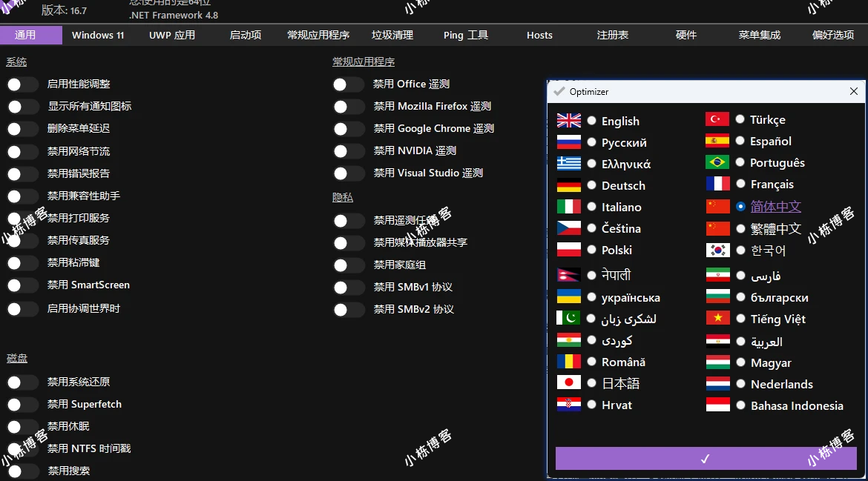Select English language radio button
868x481 pixels.
(x=592, y=121)
